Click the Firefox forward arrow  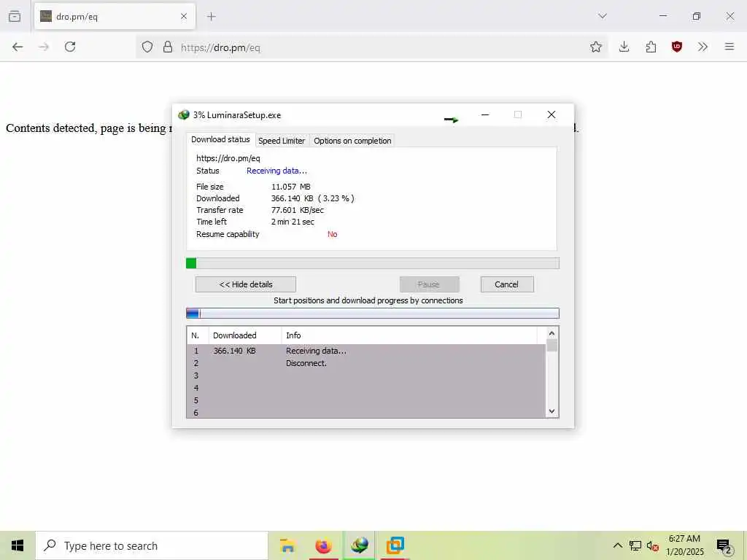(44, 47)
